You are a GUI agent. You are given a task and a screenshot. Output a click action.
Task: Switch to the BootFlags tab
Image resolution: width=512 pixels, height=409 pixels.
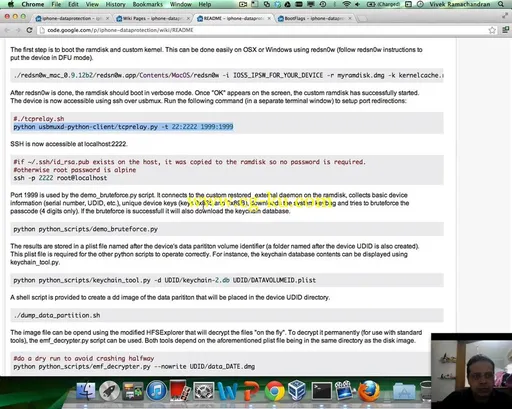pos(314,18)
